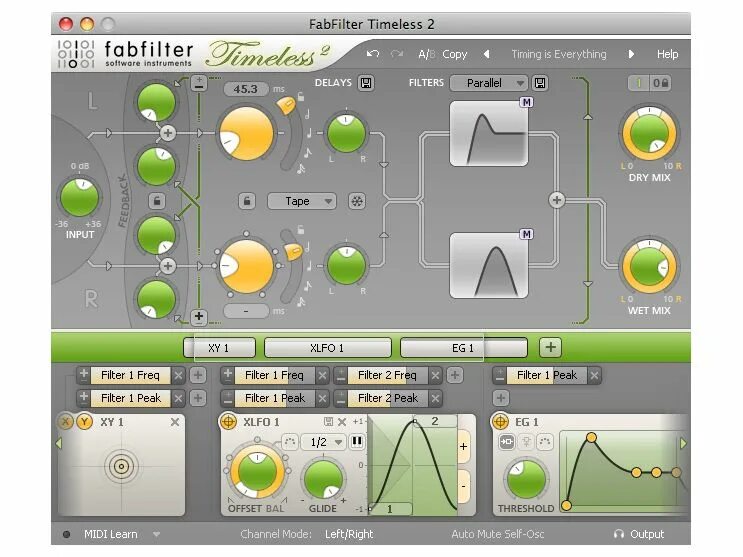Select the XLFO 1 modulation tab
The image size is (743, 557).
(327, 348)
